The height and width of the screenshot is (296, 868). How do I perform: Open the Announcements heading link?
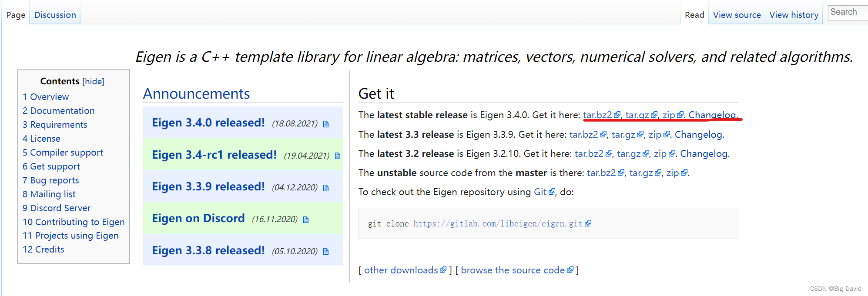coord(196,94)
